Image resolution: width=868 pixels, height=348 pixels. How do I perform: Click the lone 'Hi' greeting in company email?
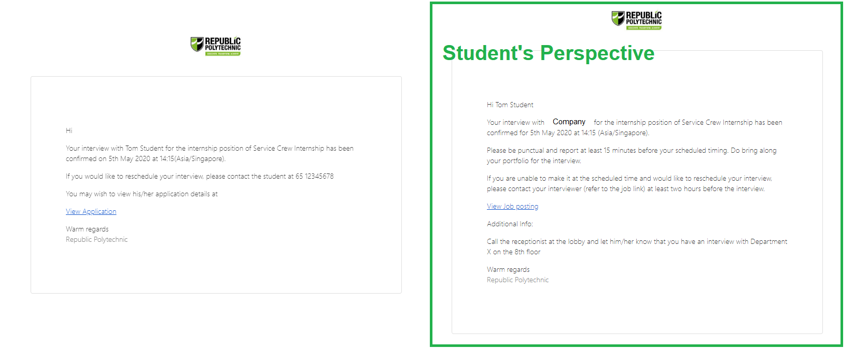[x=69, y=130]
